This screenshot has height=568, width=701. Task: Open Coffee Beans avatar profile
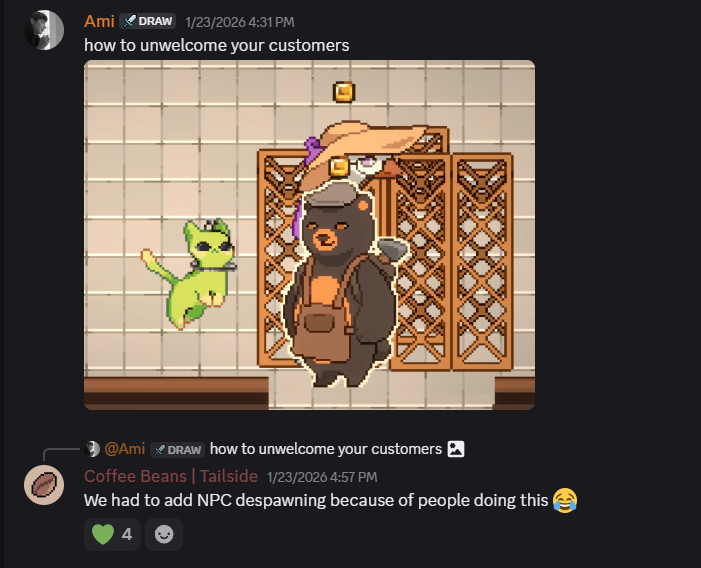pyautogui.click(x=44, y=485)
